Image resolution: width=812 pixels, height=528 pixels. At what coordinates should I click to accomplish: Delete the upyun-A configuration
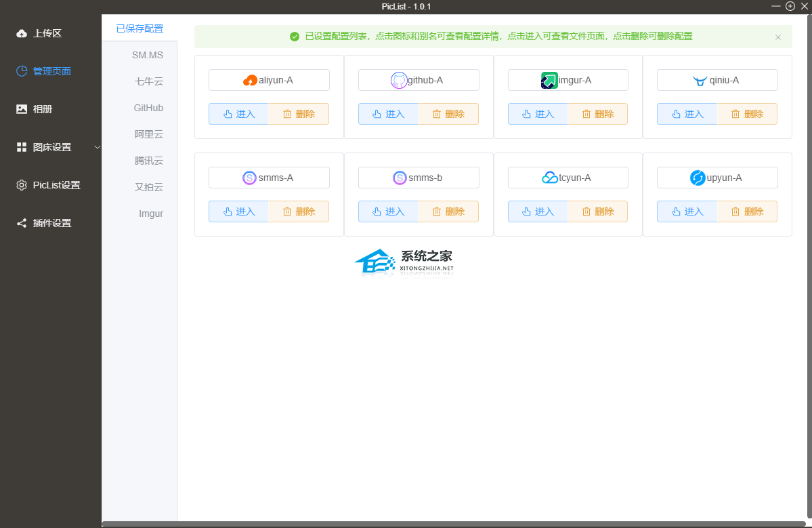[747, 211]
